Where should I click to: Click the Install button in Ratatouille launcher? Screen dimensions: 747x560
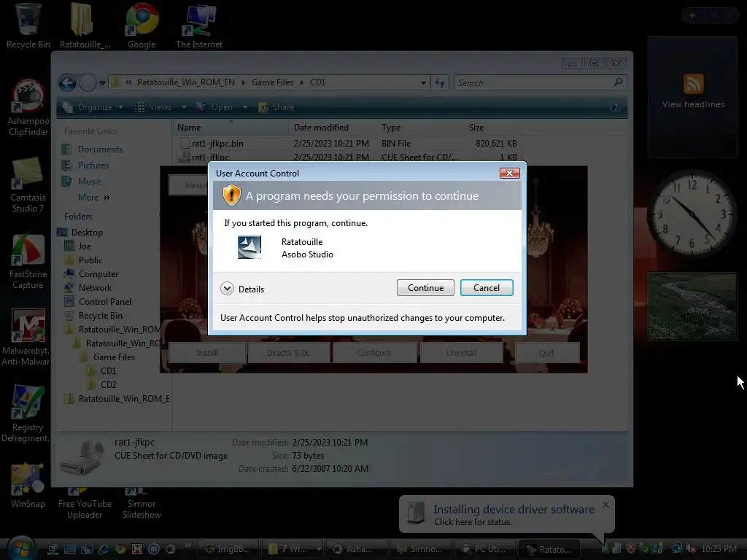point(207,353)
